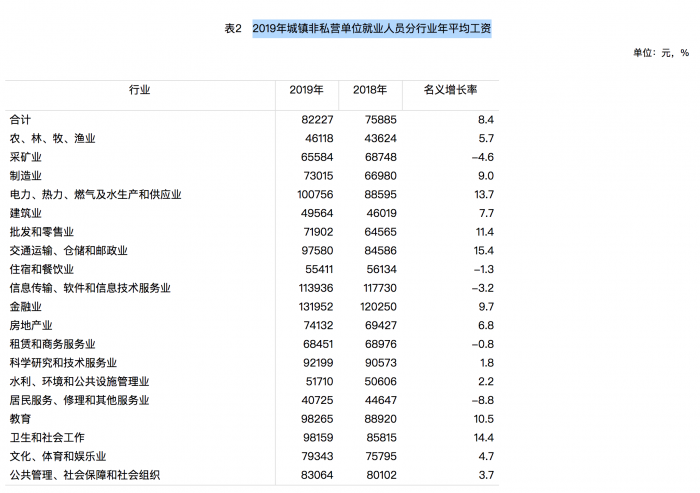Screen dimensions: 700x493
Task: Click the 2018年 column header
Action: click(370, 90)
